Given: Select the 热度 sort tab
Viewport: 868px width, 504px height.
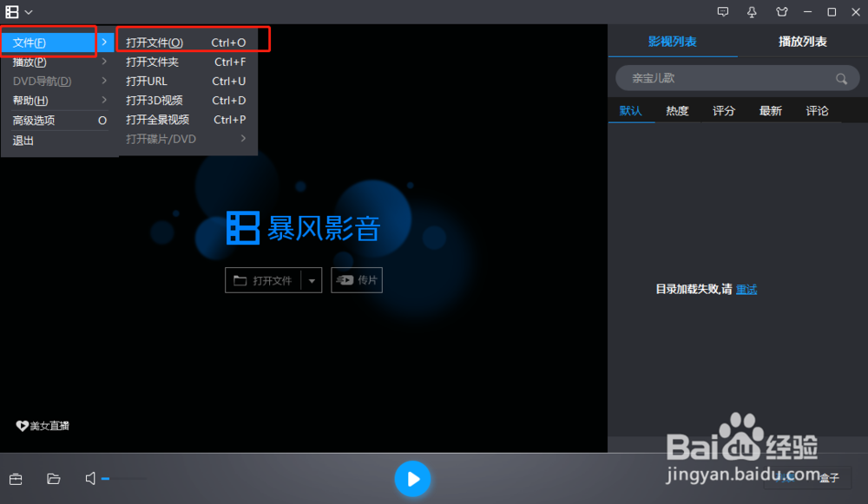Looking at the screenshot, I should (x=677, y=111).
